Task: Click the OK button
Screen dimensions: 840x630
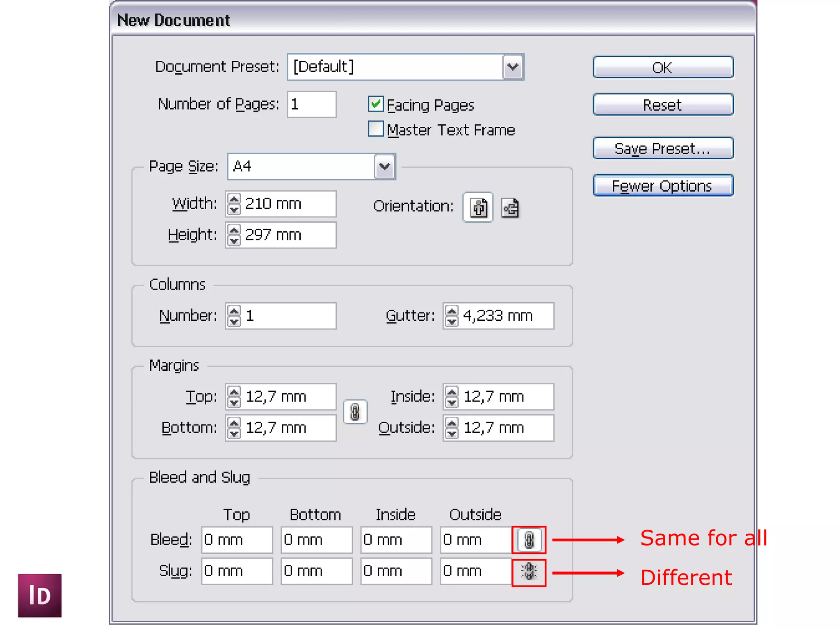Action: [x=663, y=67]
